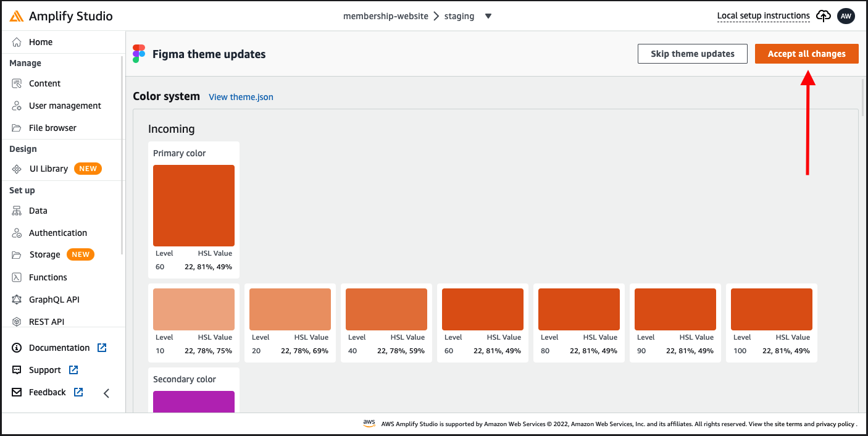Select Level 80 color swatch
The height and width of the screenshot is (436, 868).
point(579,309)
